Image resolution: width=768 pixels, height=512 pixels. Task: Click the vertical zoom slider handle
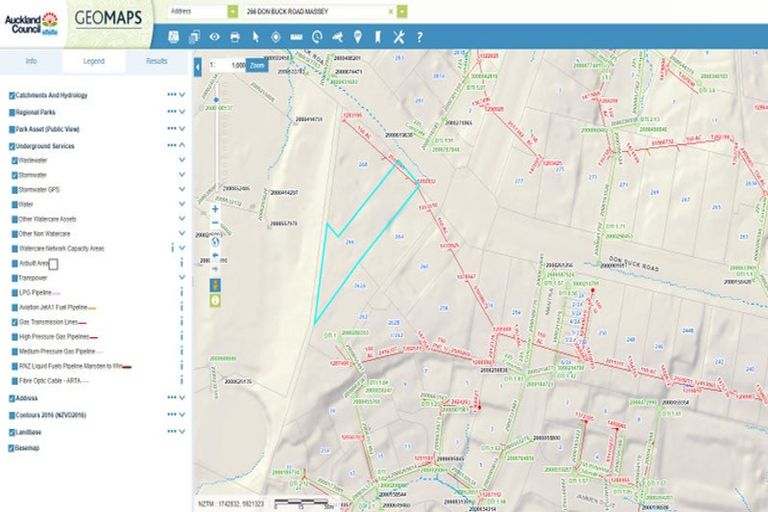[215, 100]
